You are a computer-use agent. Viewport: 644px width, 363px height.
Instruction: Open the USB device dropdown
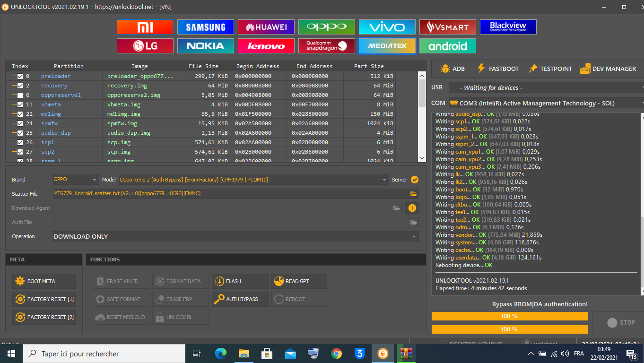click(546, 87)
